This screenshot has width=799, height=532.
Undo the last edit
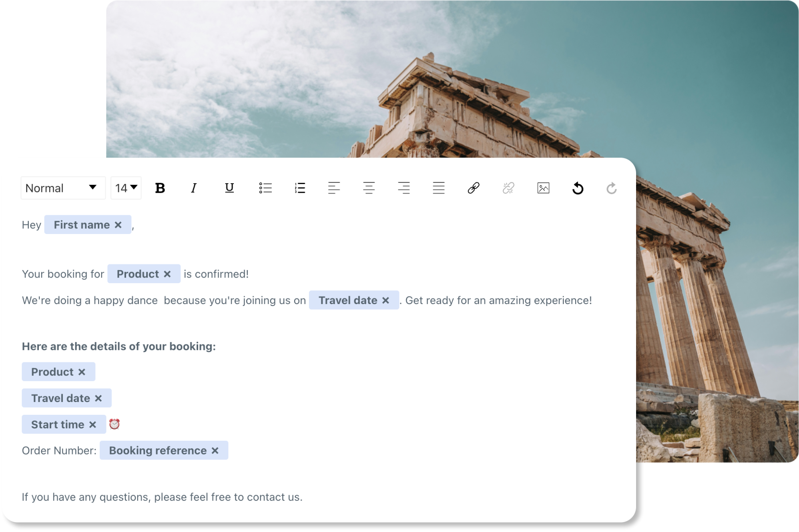577,188
